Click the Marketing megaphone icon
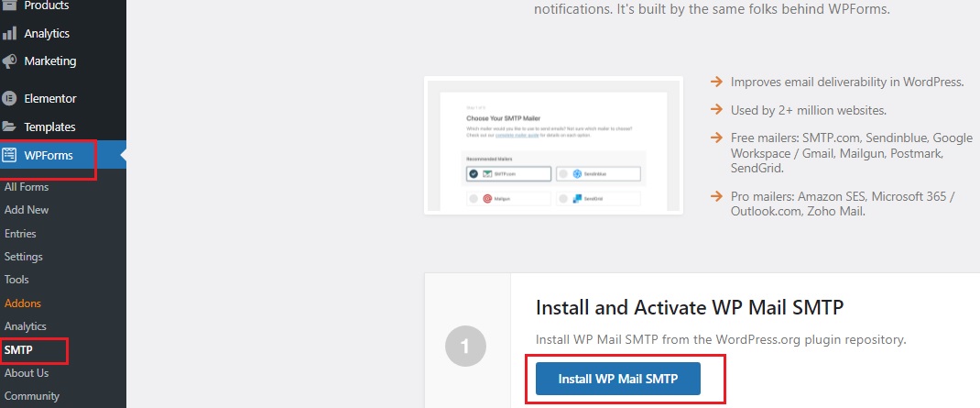Image resolution: width=980 pixels, height=408 pixels. point(9,61)
